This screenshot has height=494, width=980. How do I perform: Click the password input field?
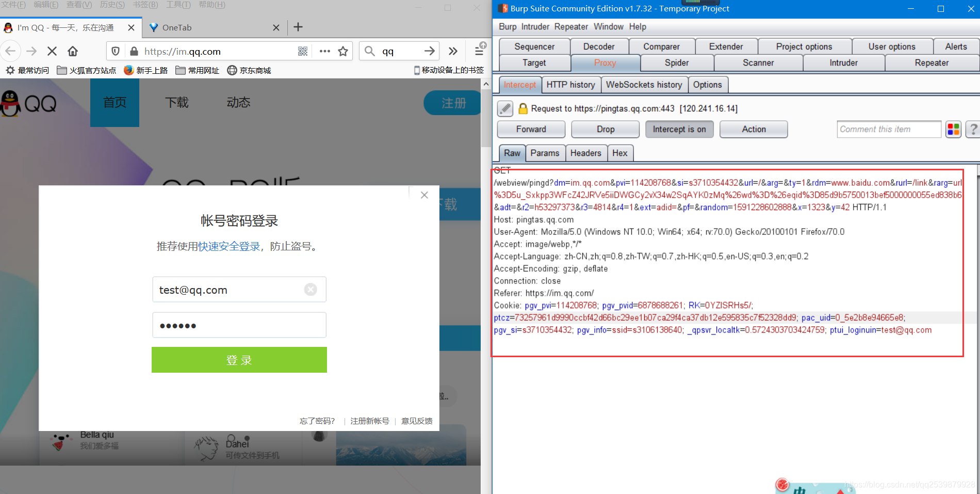point(239,325)
